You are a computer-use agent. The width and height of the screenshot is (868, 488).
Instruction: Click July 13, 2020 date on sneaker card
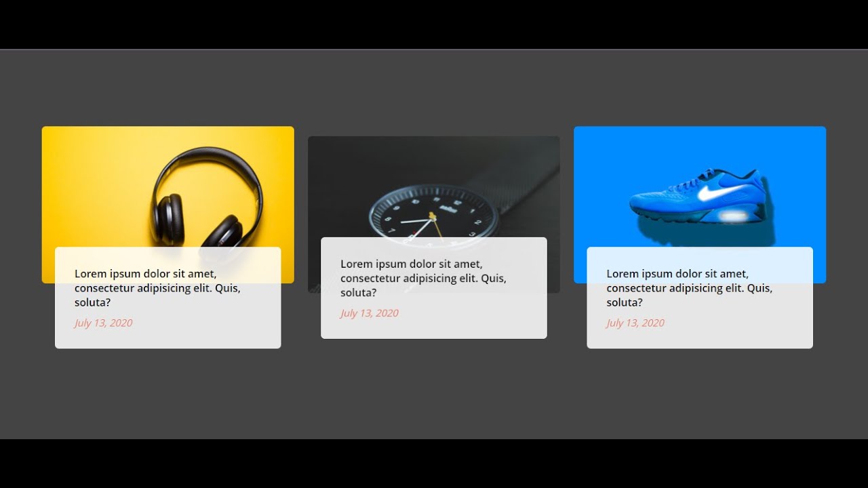click(x=635, y=323)
